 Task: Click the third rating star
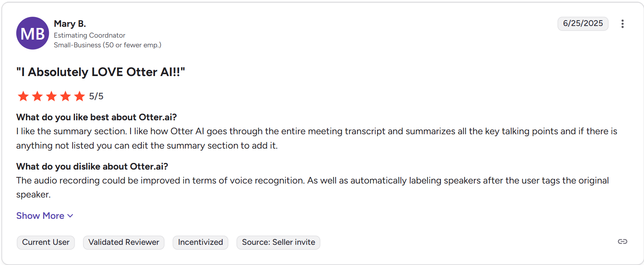[x=51, y=96]
